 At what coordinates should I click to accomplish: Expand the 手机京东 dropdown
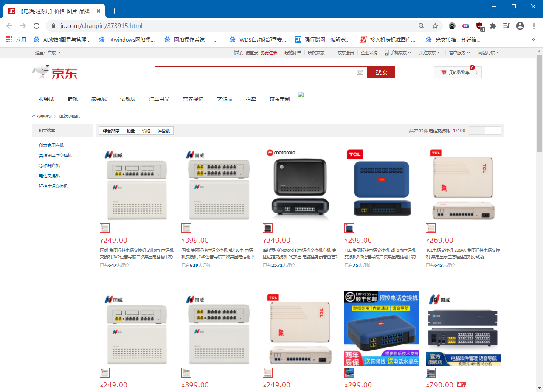(398, 53)
